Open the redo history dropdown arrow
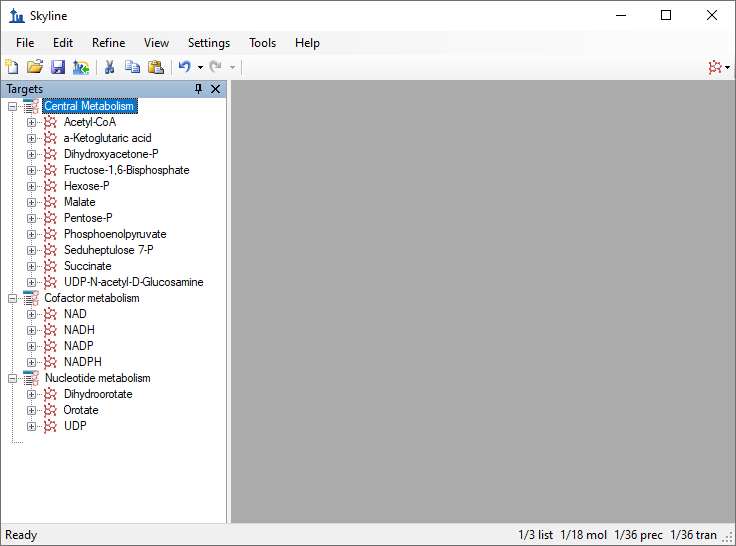The image size is (736, 546). [x=232, y=68]
